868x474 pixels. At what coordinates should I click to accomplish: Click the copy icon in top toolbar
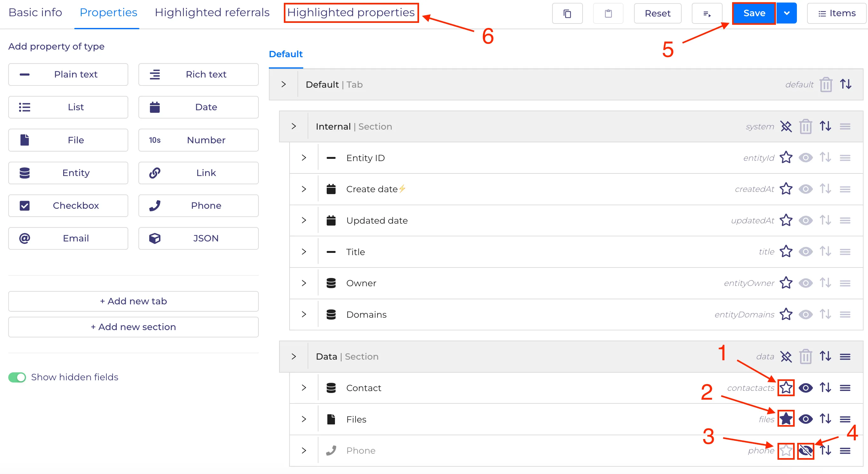(567, 13)
